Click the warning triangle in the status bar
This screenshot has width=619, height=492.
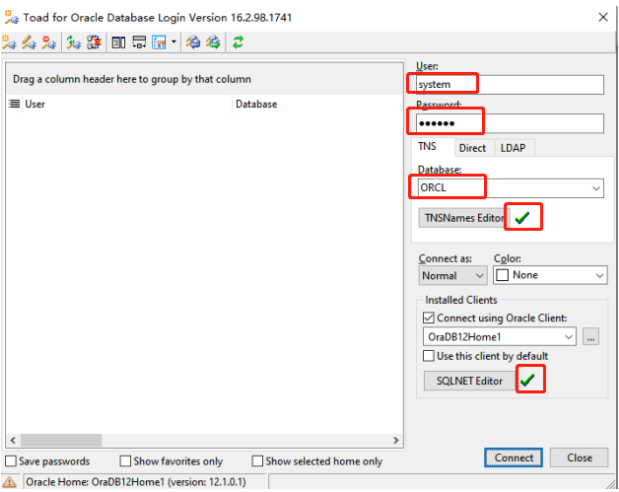tap(9, 482)
